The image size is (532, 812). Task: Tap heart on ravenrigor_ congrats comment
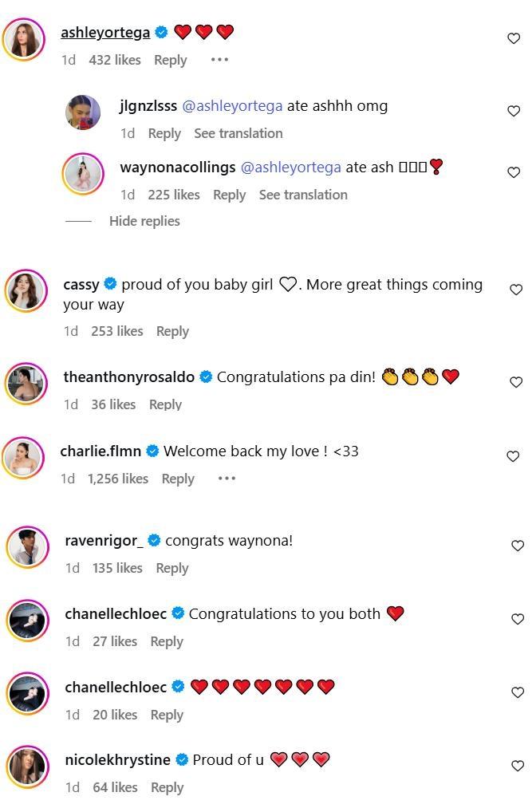tap(518, 546)
